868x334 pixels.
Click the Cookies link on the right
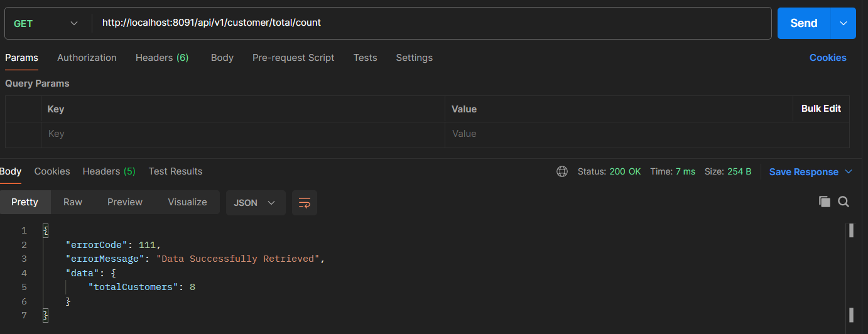click(x=827, y=58)
